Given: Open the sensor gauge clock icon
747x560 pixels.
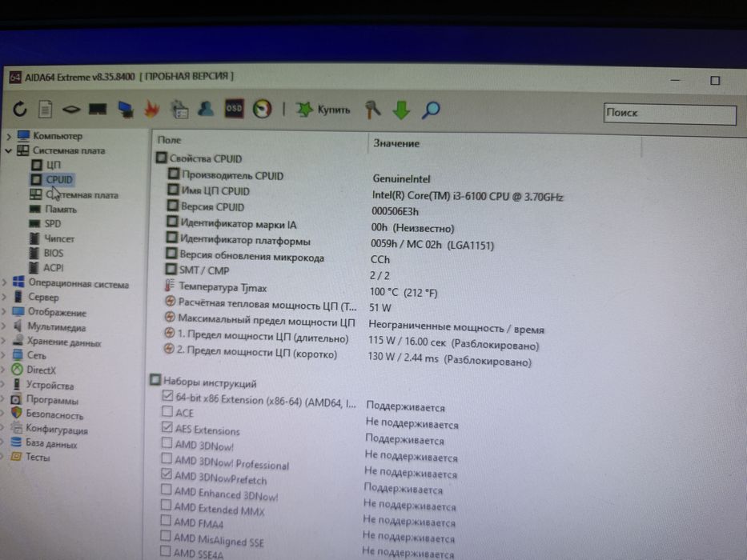Looking at the screenshot, I should [262, 109].
